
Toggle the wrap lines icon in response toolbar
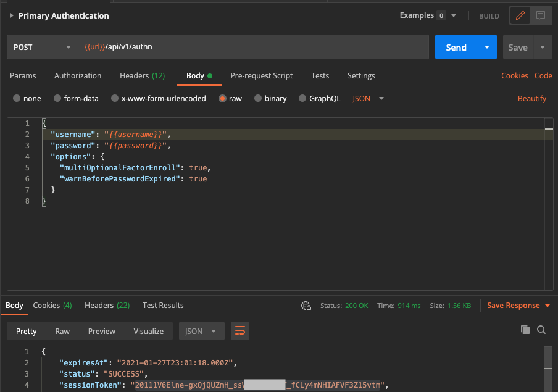point(240,331)
